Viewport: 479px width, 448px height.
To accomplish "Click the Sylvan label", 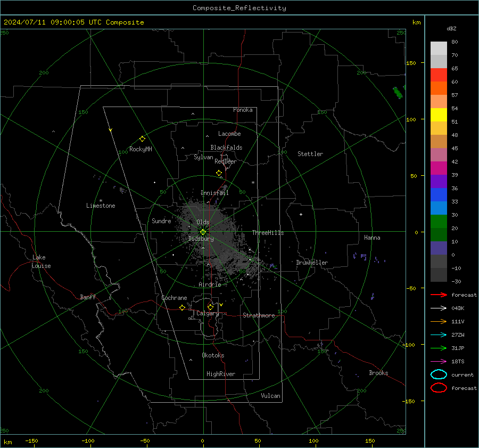I will [203, 157].
